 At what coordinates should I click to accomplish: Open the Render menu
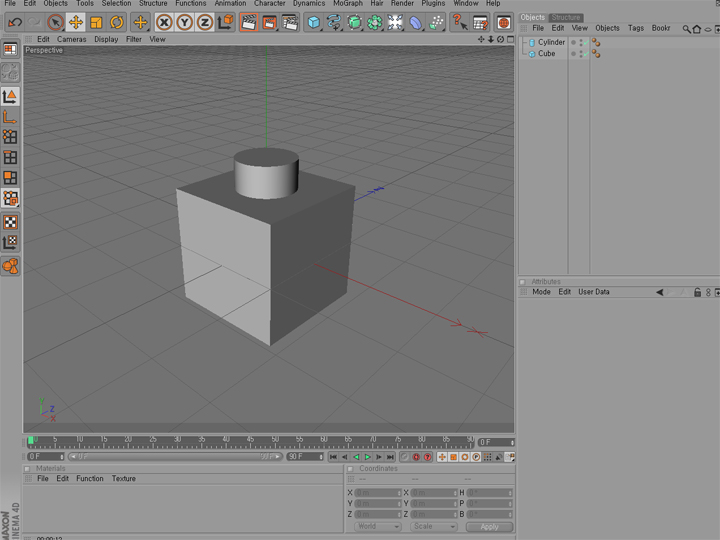pos(402,4)
